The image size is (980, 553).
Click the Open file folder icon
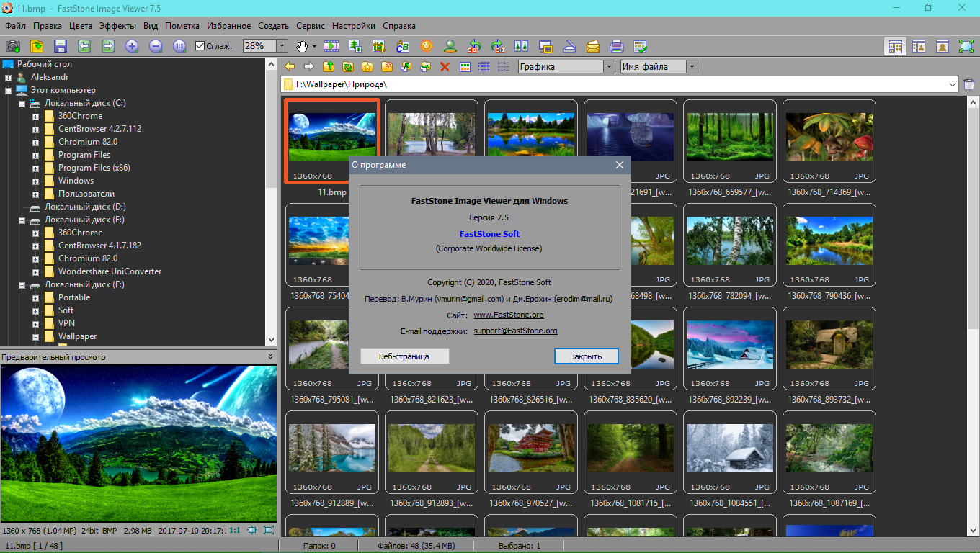[37, 46]
